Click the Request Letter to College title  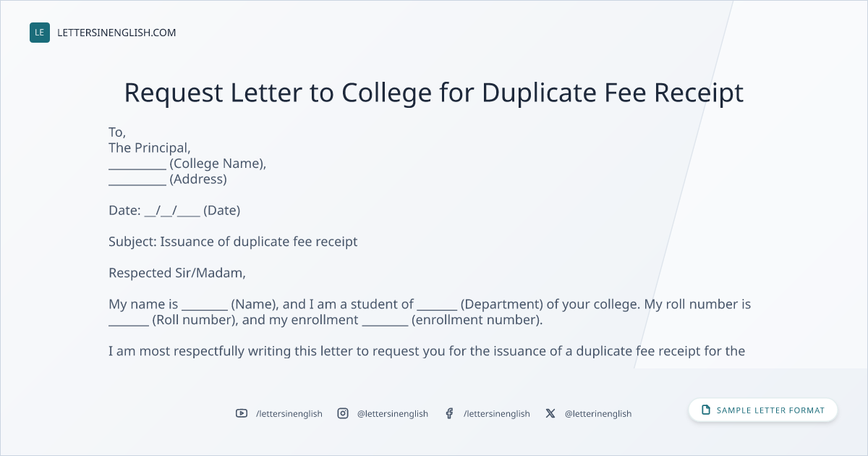coord(434,93)
